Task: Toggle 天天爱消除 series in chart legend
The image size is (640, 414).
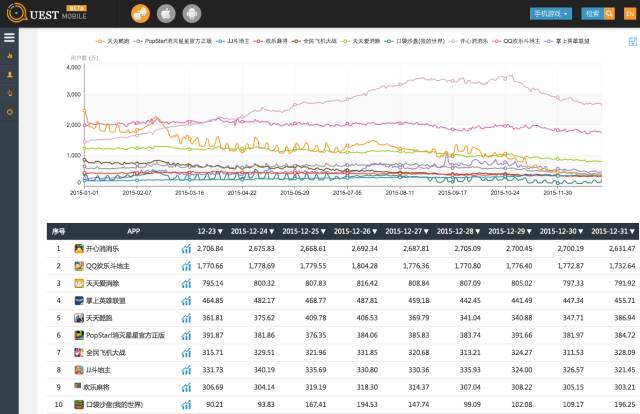Action: pyautogui.click(x=361, y=41)
